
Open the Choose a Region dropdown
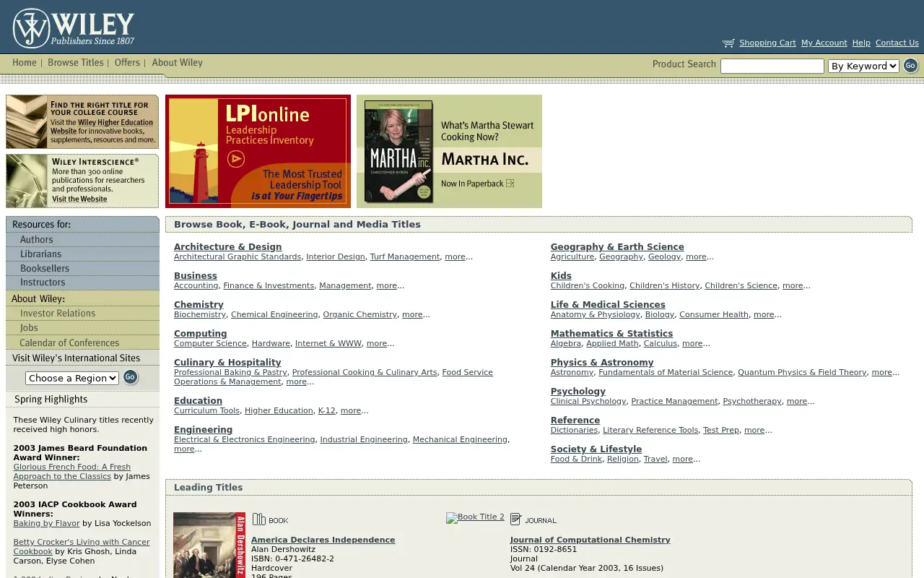[72, 378]
